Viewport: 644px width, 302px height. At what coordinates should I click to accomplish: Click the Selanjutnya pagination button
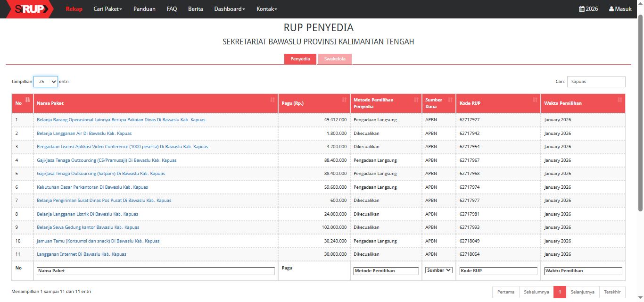tap(583, 292)
